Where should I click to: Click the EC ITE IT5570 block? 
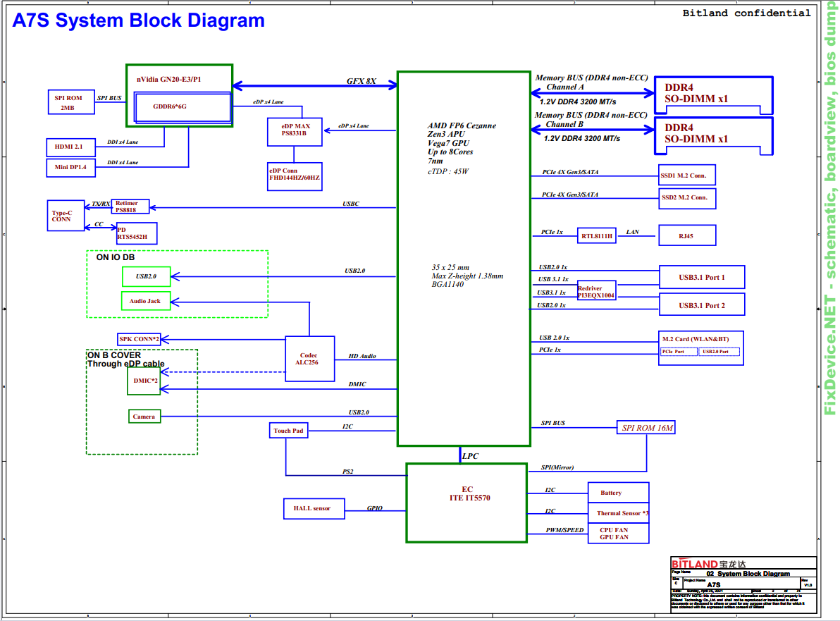point(467,503)
